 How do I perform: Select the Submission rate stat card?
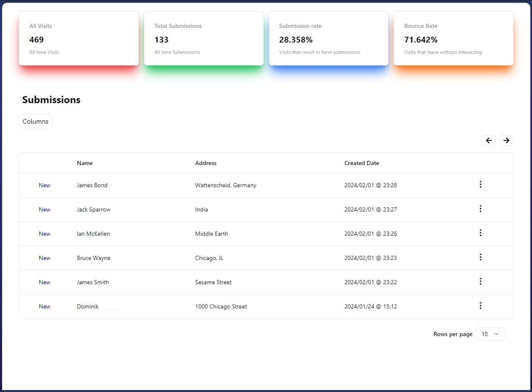[x=329, y=38]
